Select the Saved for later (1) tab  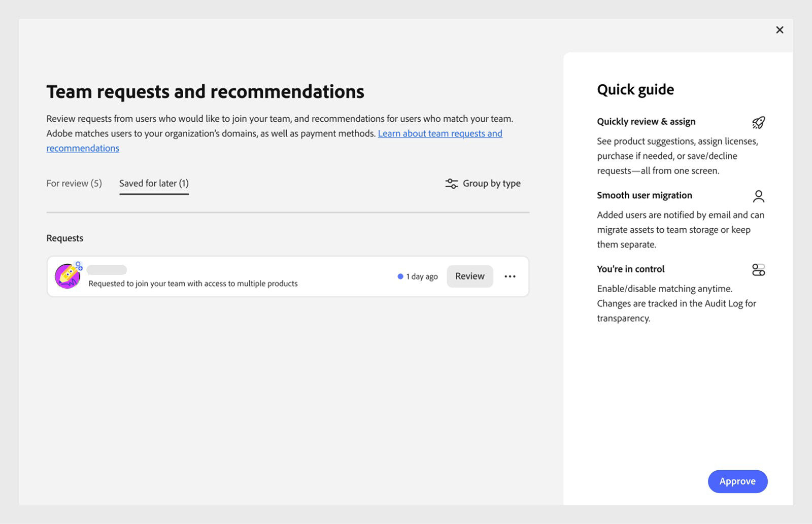point(154,184)
